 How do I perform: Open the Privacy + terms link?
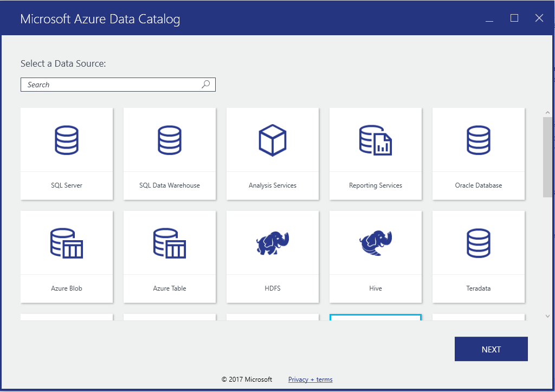point(310,380)
